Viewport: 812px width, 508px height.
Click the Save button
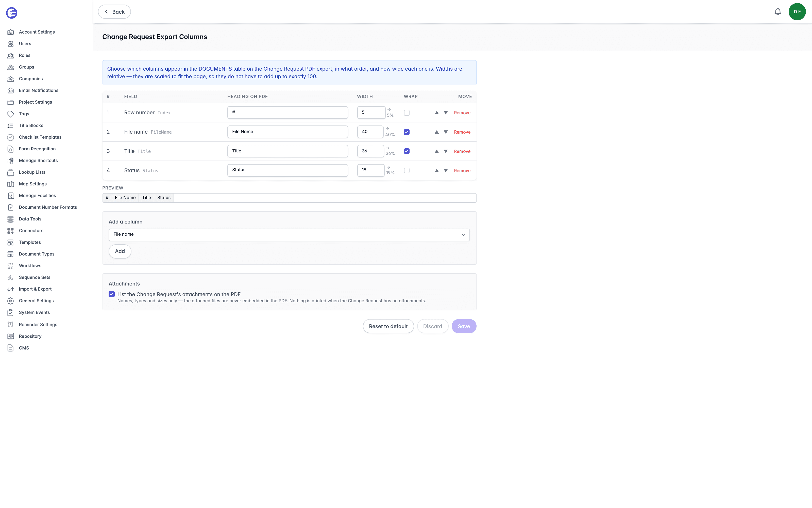point(464,326)
